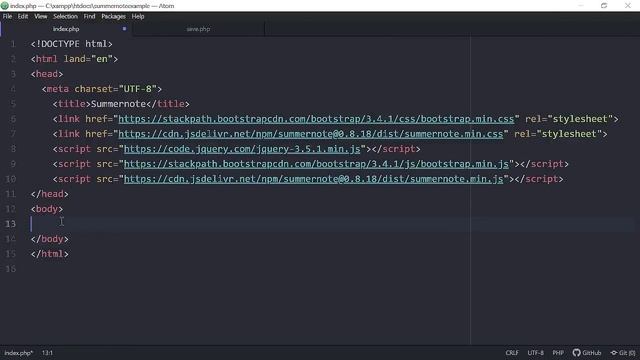Open the File menu
Screen dimensions: 640x360
[7, 16]
